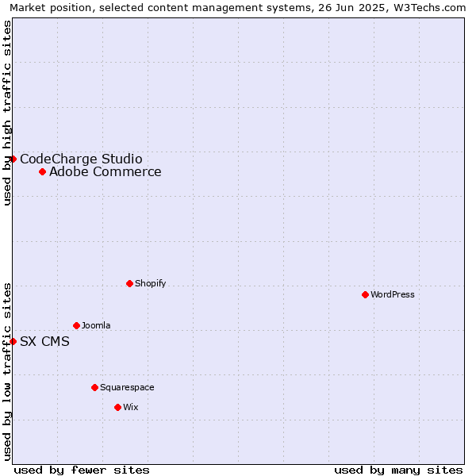
Task: Click the 'used by low traffic sites' label
Action: pyautogui.click(x=6, y=373)
